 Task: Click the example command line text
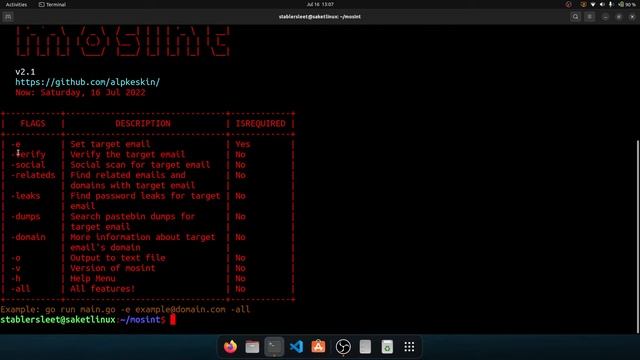[125, 309]
